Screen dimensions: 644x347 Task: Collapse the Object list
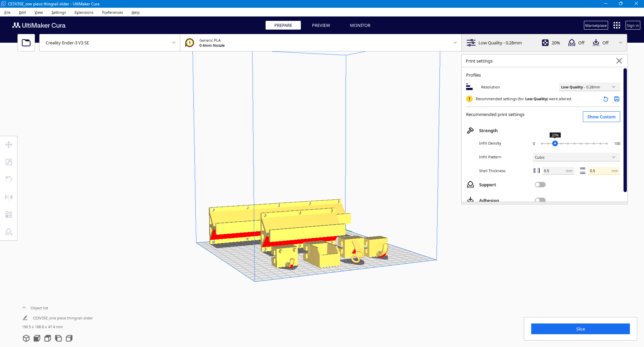point(24,308)
